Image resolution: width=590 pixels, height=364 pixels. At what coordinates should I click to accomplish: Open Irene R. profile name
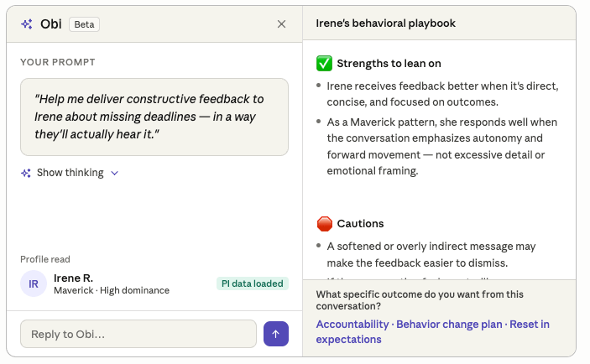click(x=73, y=278)
